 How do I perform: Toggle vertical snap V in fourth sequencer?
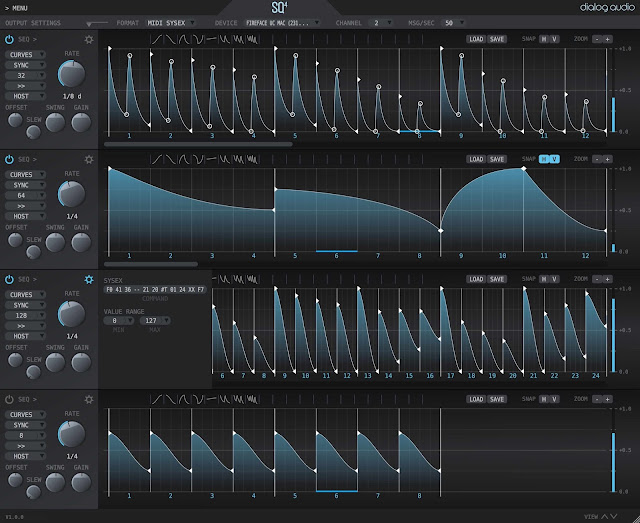pos(554,399)
